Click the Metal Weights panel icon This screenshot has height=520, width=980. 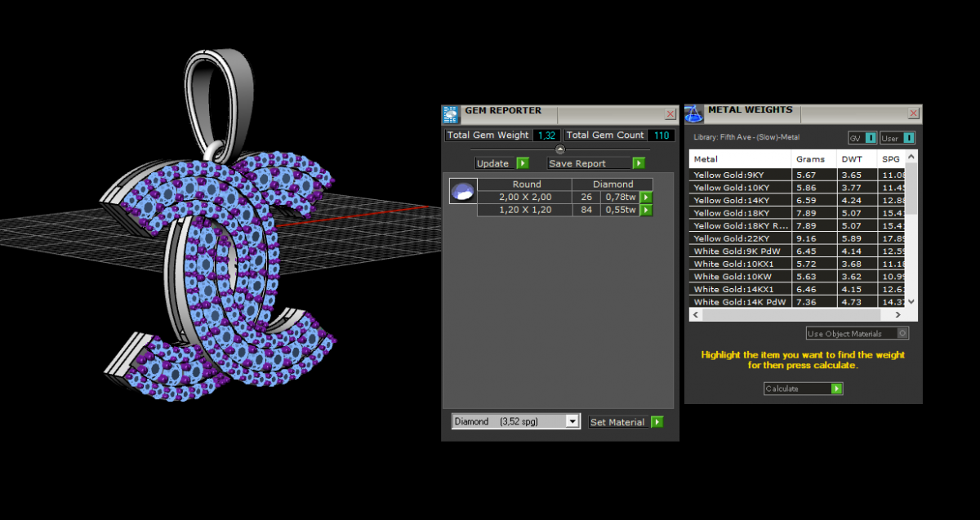pyautogui.click(x=693, y=113)
